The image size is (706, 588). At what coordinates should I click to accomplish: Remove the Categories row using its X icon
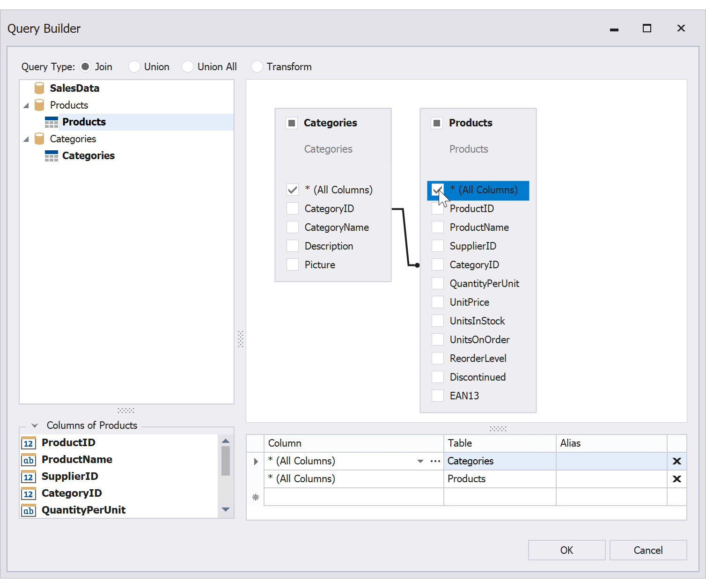(677, 461)
